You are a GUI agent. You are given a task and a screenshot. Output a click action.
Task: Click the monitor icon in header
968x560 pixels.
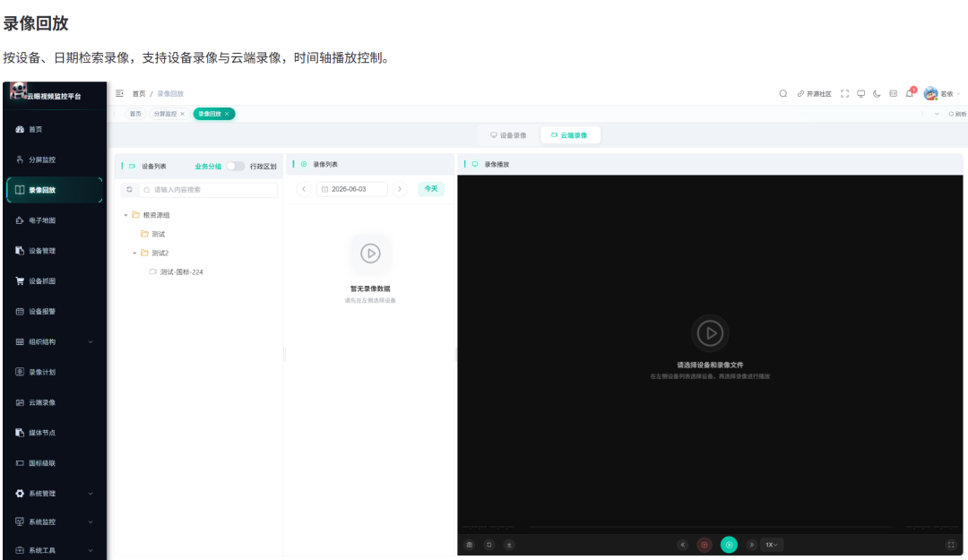860,94
